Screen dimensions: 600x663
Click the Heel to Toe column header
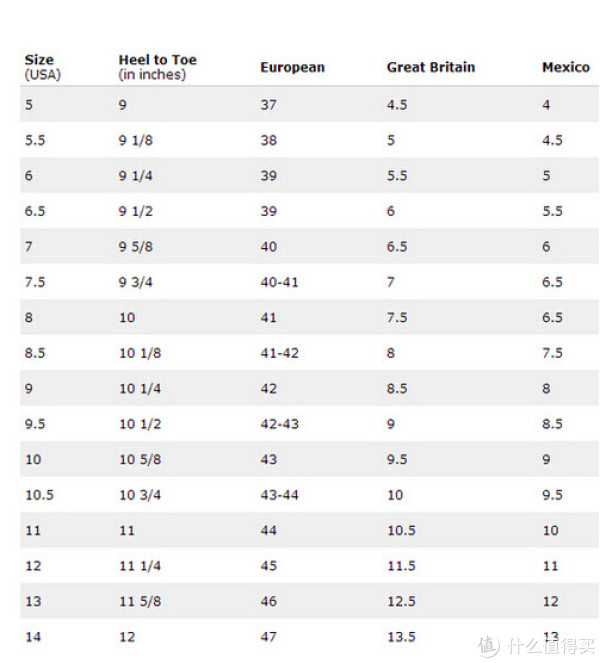[157, 67]
